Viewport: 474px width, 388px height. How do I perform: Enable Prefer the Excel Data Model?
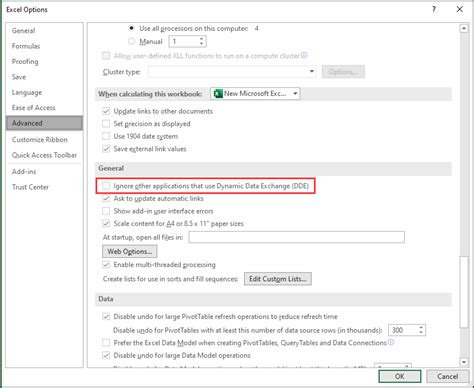coord(106,343)
